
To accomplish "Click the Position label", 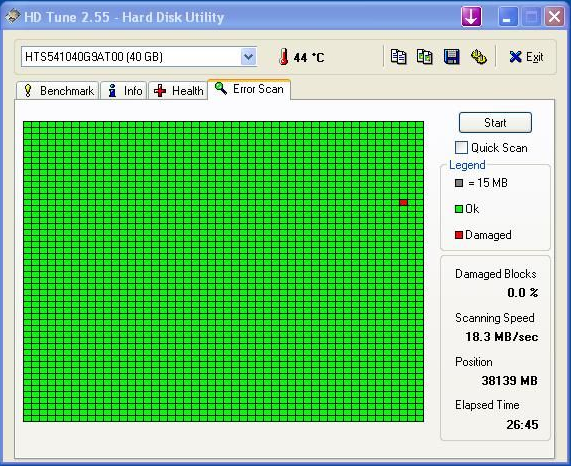I will click(474, 362).
